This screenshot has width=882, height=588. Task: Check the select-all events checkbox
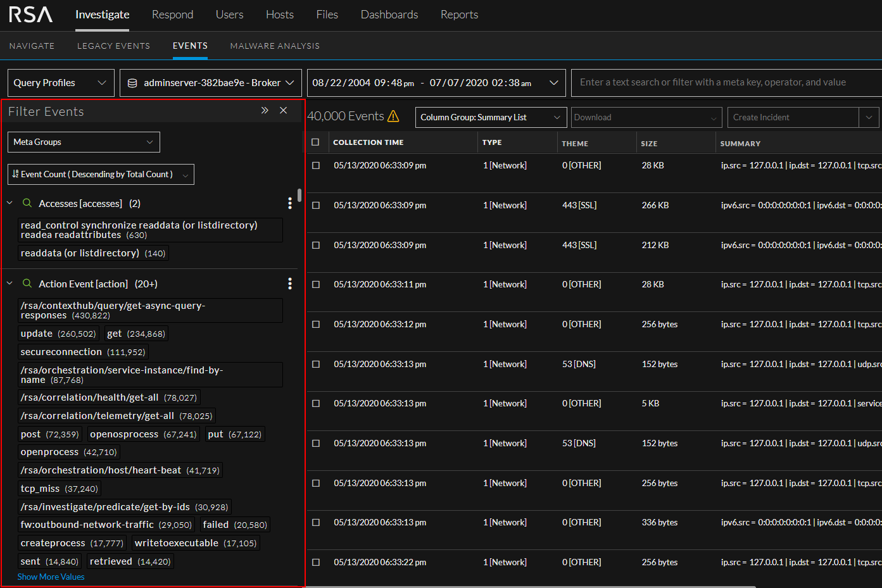click(315, 142)
